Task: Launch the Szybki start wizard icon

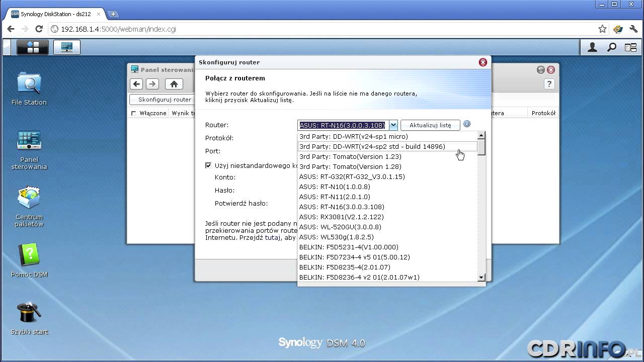Action: coord(29,318)
